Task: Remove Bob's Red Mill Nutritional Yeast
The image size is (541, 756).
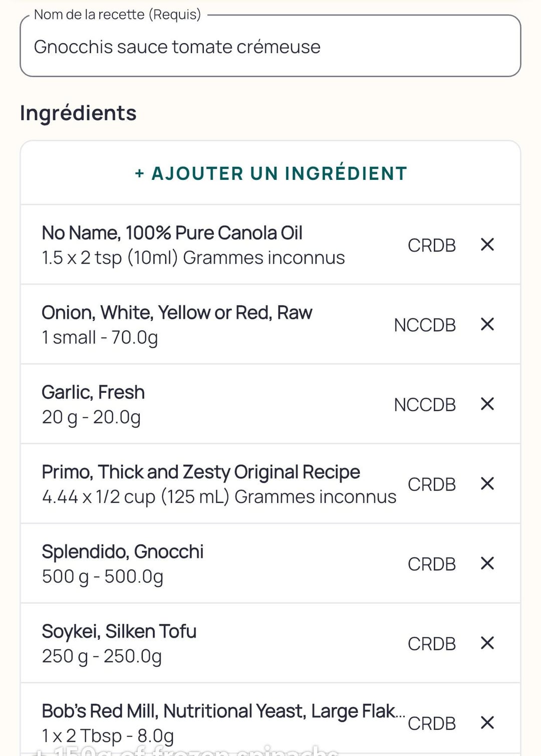Action: click(x=487, y=722)
